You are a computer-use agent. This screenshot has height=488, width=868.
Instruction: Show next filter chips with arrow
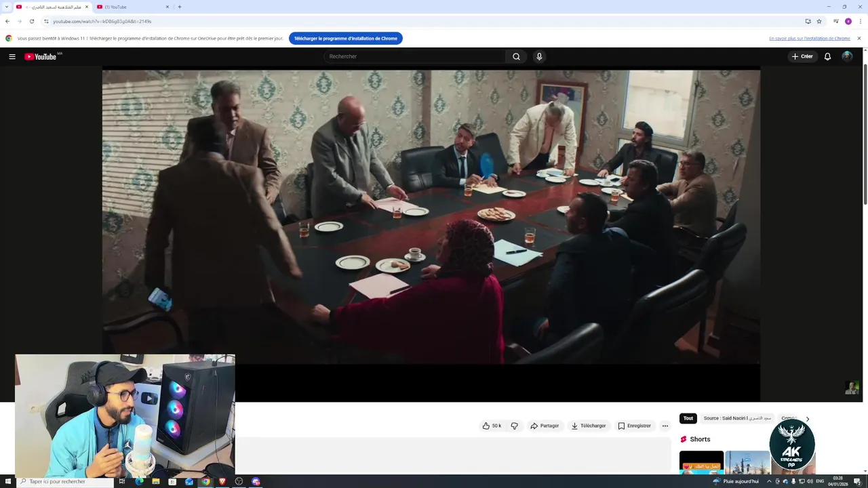pos(807,419)
